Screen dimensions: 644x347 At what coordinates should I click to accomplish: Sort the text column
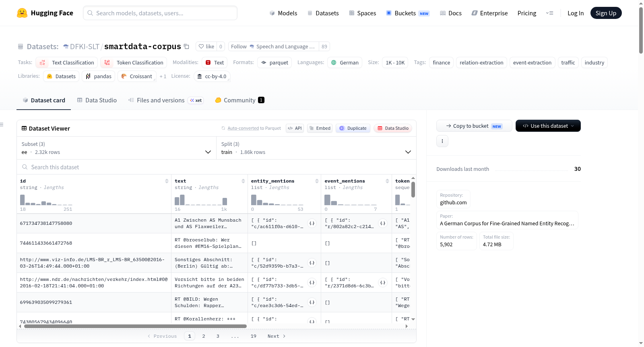243,181
